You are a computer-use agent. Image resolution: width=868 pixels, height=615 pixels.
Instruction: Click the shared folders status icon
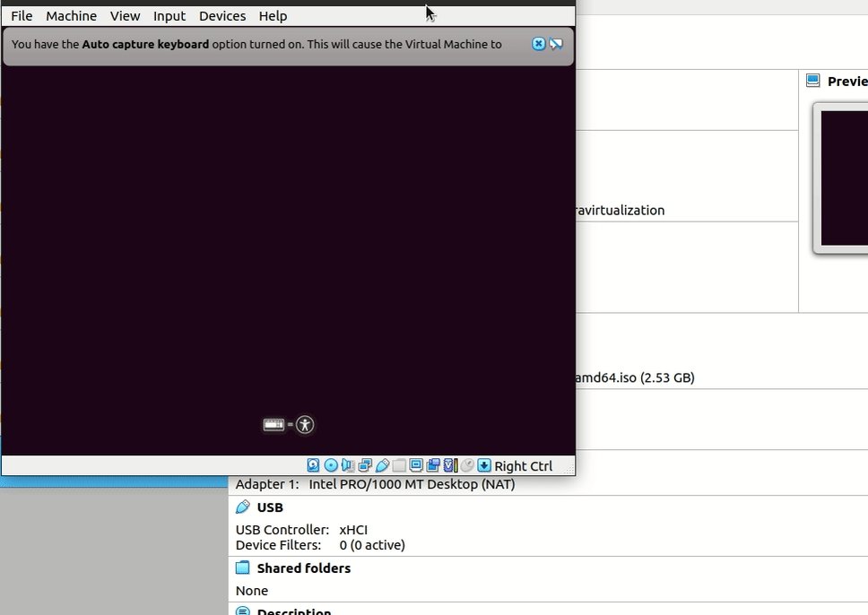[399, 465]
